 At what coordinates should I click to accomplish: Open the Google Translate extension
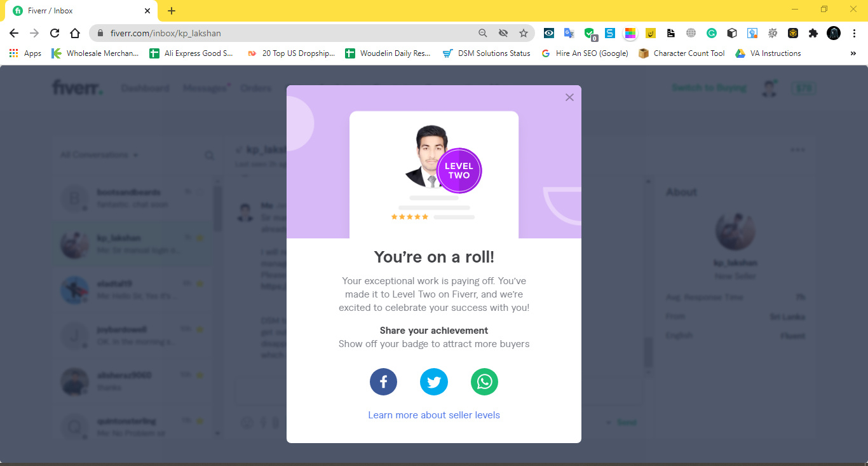[569, 33]
